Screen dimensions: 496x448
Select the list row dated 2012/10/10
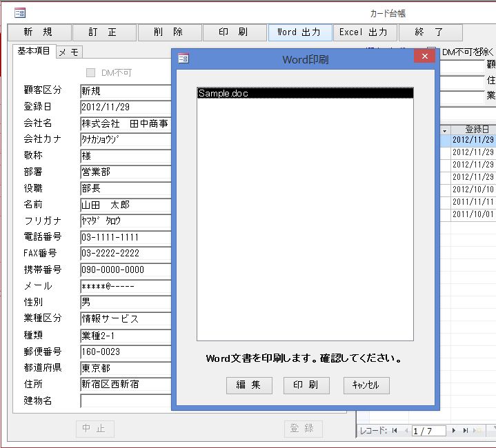coord(468,190)
